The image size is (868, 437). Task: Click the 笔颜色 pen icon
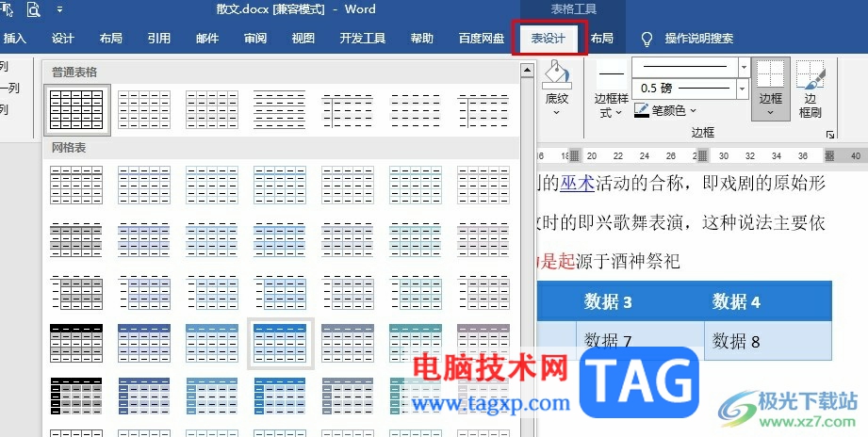click(642, 110)
